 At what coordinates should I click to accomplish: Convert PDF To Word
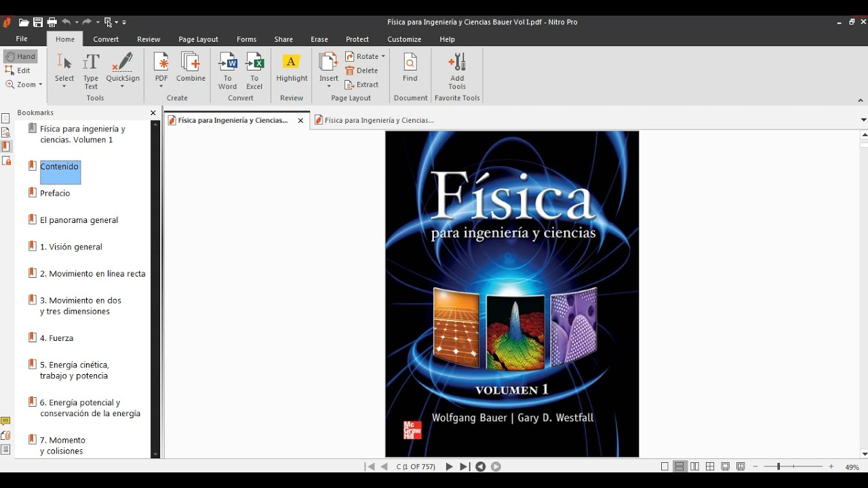pos(227,70)
